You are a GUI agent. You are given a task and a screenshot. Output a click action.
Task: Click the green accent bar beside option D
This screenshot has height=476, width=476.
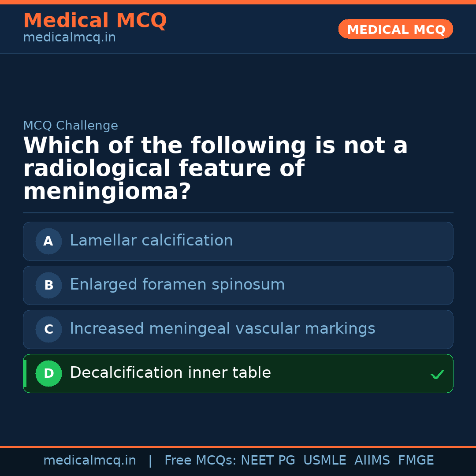(x=24, y=373)
